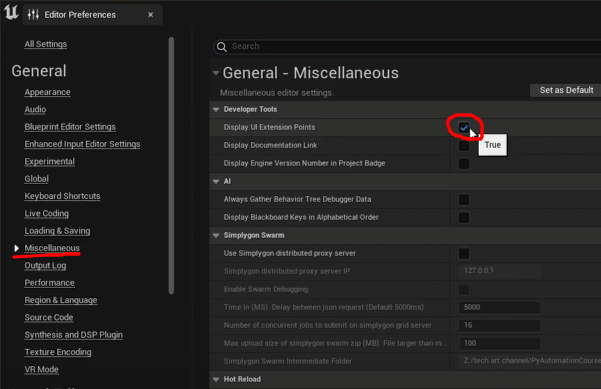Collapse the General - Miscellaneous heading
This screenshot has width=601, height=389.
coord(216,73)
